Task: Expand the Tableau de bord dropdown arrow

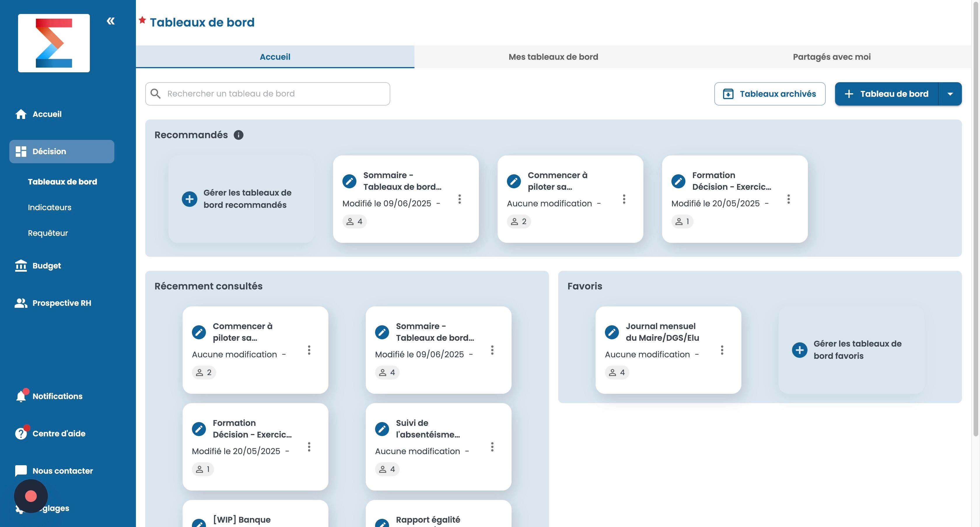Action: point(950,94)
